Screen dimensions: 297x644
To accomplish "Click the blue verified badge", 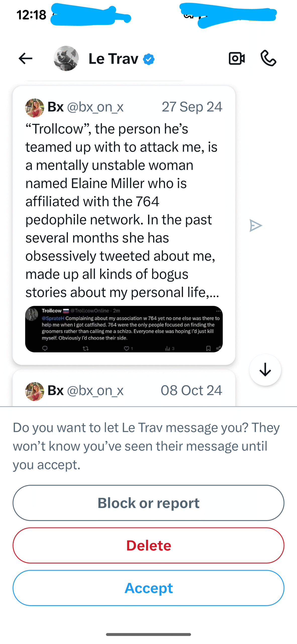I will [x=149, y=59].
